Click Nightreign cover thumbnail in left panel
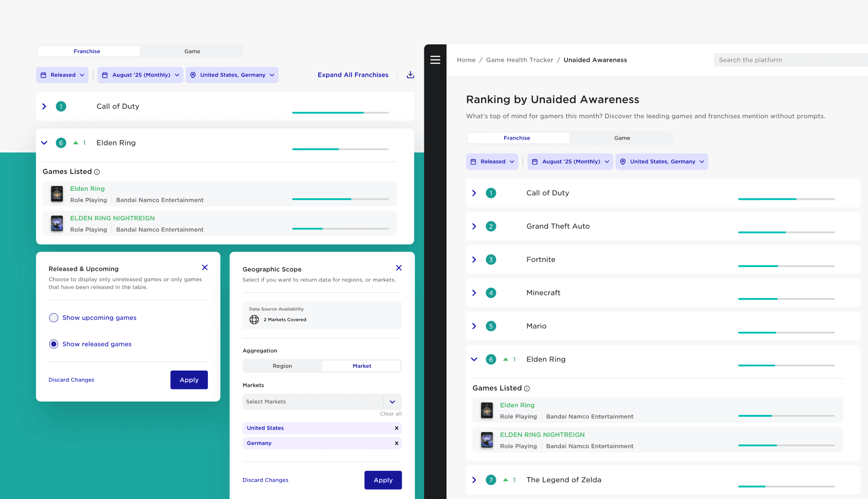The height and width of the screenshot is (499, 868). pyautogui.click(x=57, y=224)
